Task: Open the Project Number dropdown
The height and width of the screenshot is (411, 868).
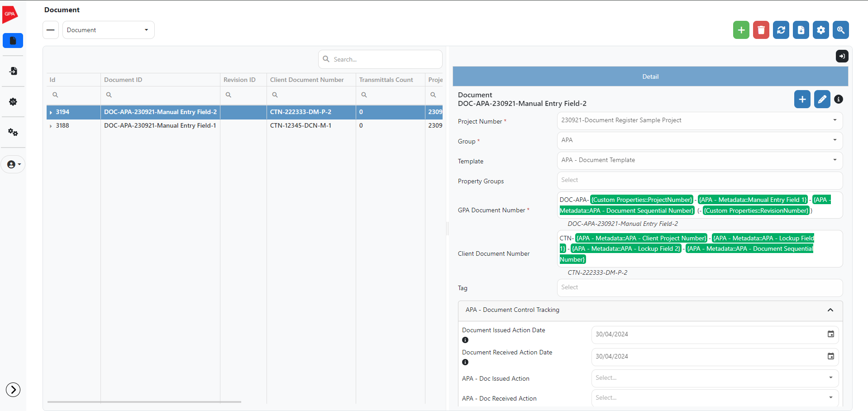Action: pos(699,120)
